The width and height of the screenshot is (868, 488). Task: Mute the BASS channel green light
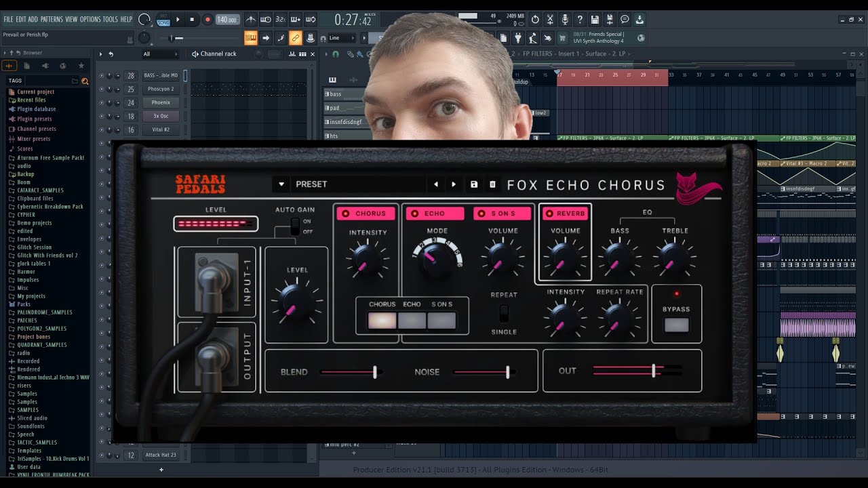tap(102, 76)
